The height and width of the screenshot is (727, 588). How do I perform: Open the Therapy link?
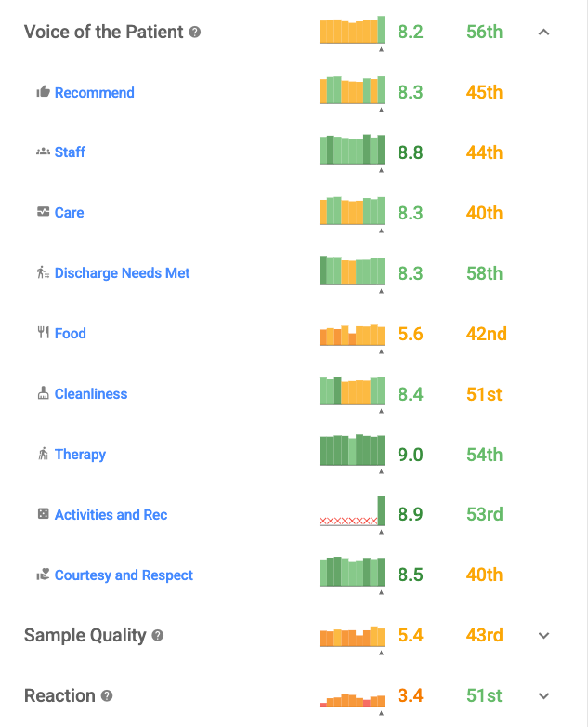coord(80,455)
